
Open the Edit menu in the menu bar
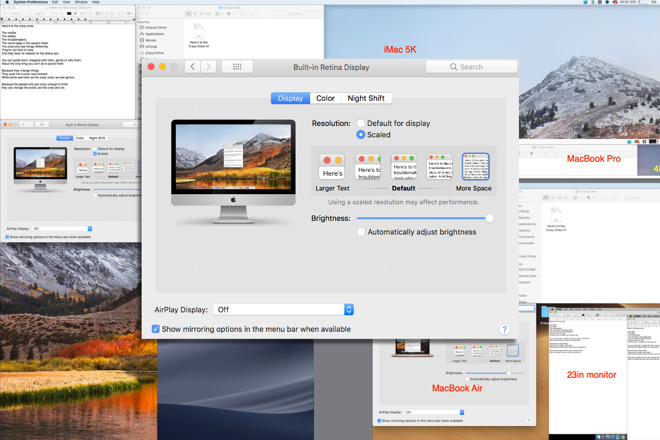pyautogui.click(x=55, y=2)
